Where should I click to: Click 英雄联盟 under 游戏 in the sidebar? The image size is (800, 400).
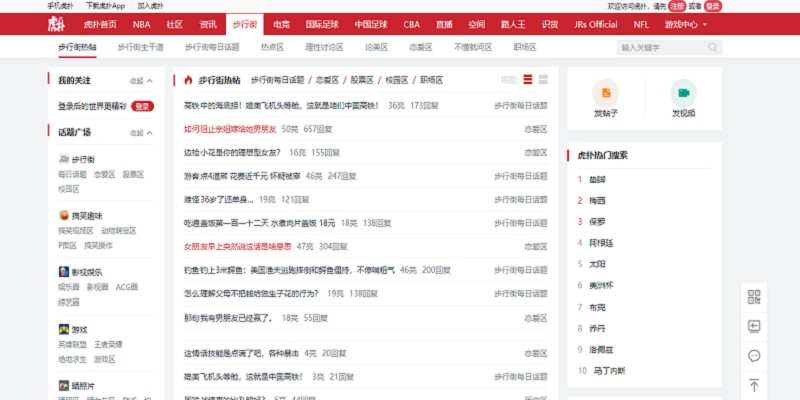pyautogui.click(x=72, y=344)
